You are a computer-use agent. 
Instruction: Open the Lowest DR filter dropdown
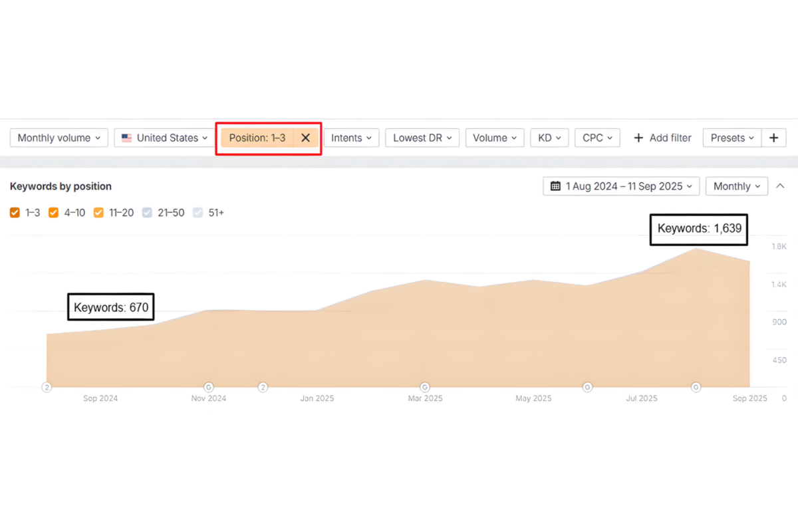(422, 138)
